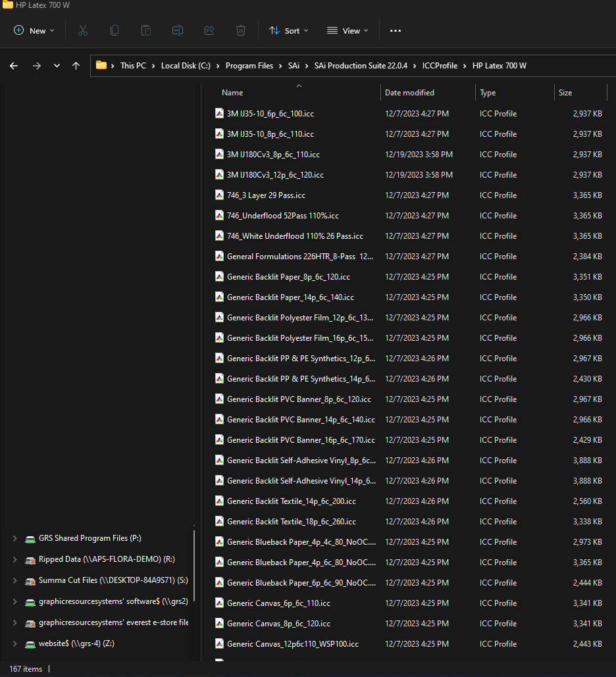Open chevron after This PC in breadcrumb
The width and height of the screenshot is (616, 677).
click(x=153, y=66)
